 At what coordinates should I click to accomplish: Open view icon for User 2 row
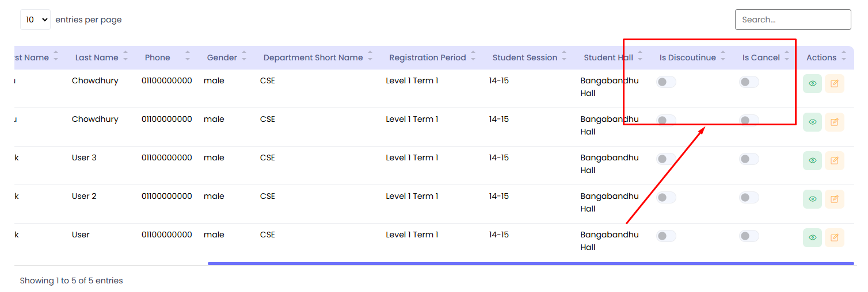[812, 199]
